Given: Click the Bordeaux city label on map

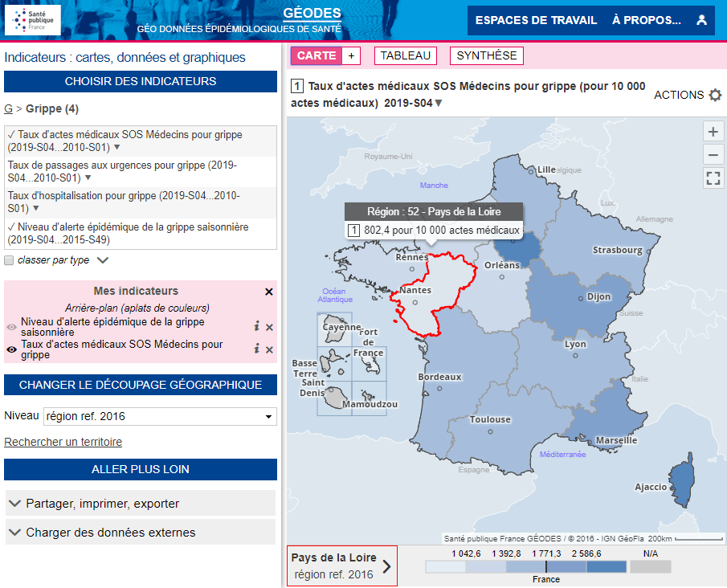Looking at the screenshot, I should 439,377.
